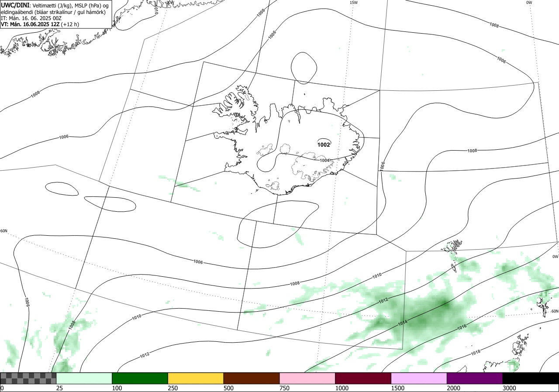
Task: Click the legend value 250
Action: (173, 388)
